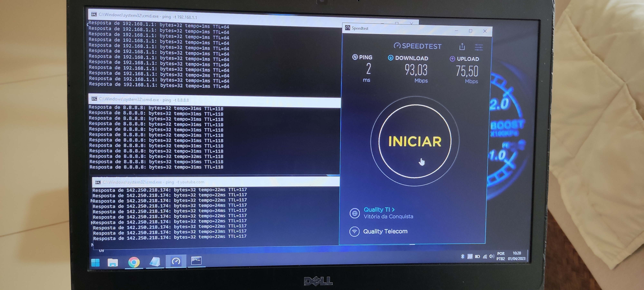Viewport: 644px width, 290px height.
Task: Open the Windows Start menu
Action: pos(95,262)
